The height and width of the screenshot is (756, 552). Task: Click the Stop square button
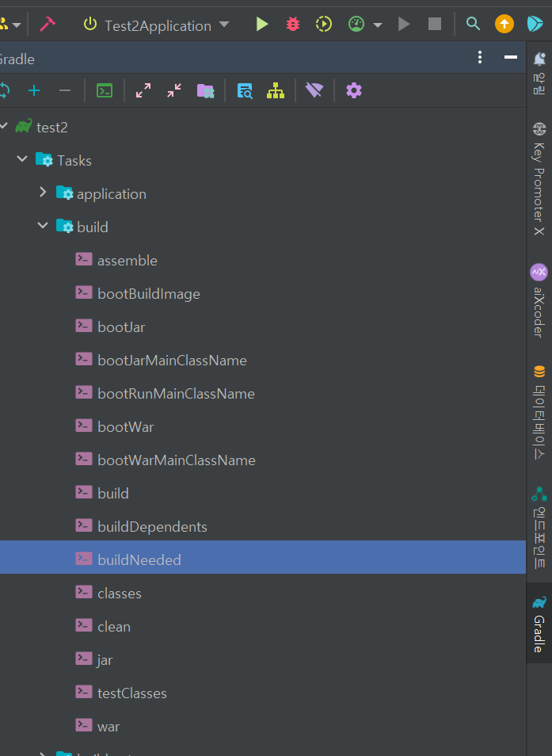(435, 24)
